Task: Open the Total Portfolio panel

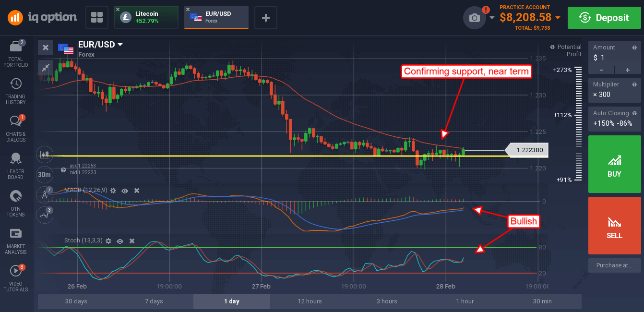Action: click(16, 53)
